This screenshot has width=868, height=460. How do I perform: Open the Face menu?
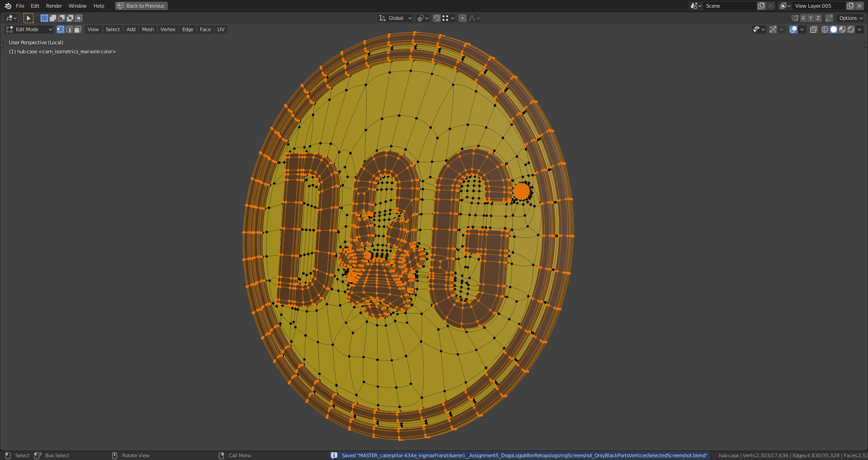tap(205, 29)
